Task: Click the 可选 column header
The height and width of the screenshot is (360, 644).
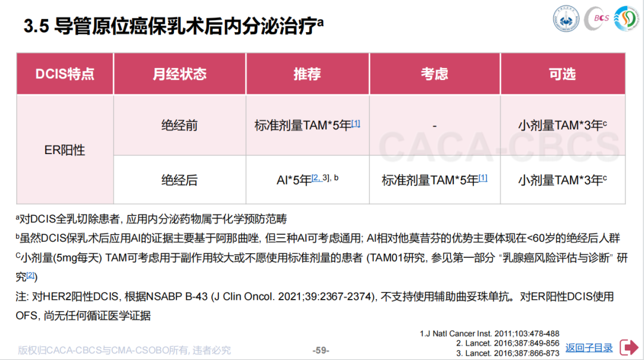Action: [562, 74]
